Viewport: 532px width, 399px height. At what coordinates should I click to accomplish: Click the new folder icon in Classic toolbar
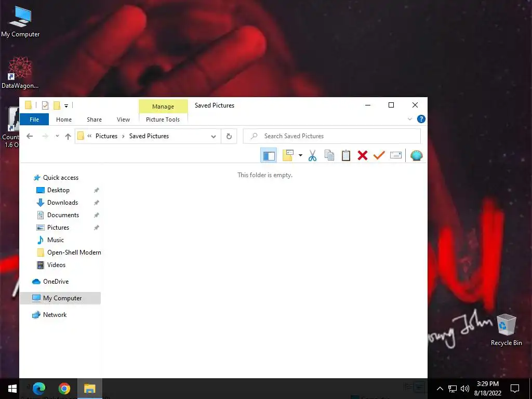(288, 155)
